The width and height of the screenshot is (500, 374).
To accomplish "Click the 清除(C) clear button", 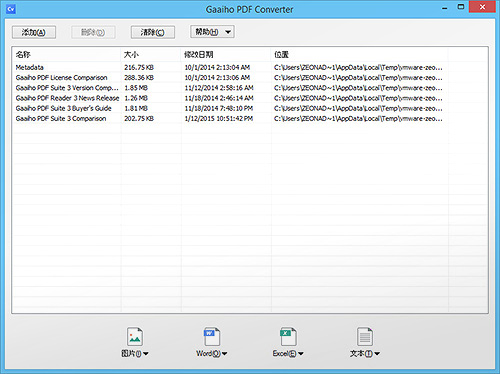I will click(153, 32).
